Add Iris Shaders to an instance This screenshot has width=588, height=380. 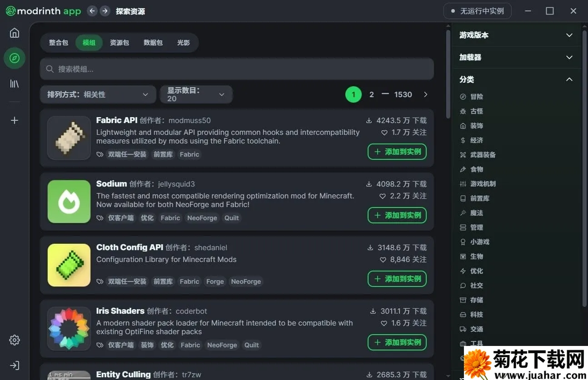[397, 342]
